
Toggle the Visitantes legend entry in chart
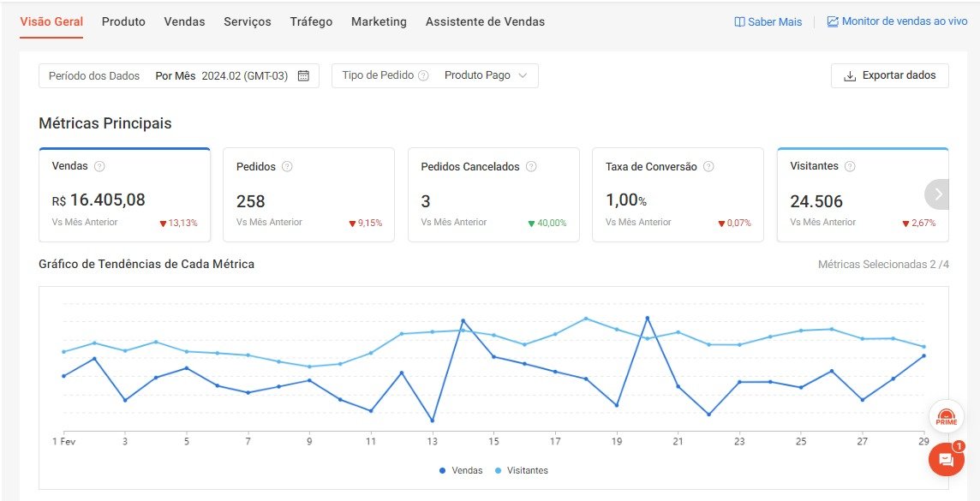pos(521,470)
